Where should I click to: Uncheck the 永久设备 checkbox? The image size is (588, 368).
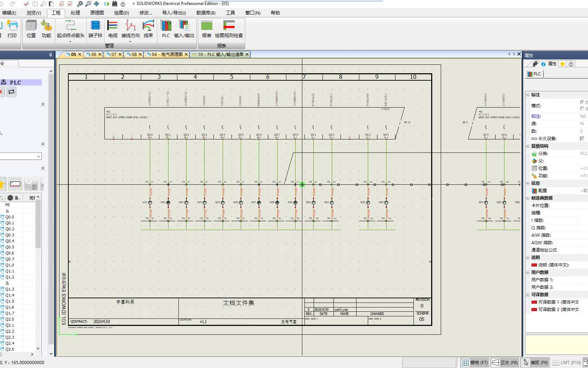click(582, 138)
